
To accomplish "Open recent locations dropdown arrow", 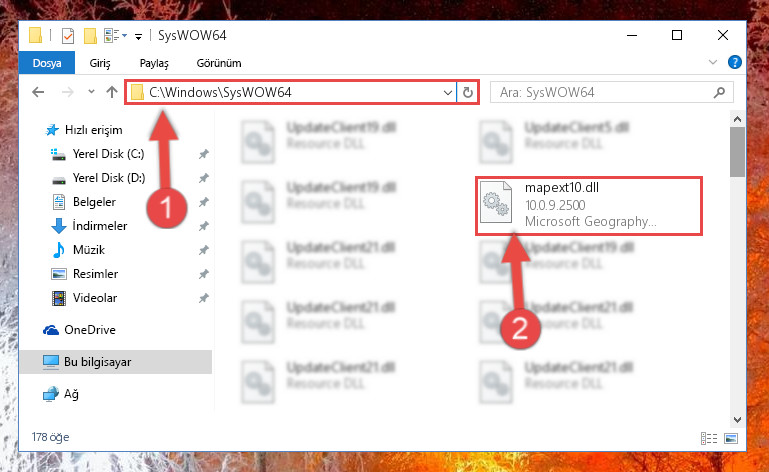I will pyautogui.click(x=91, y=92).
